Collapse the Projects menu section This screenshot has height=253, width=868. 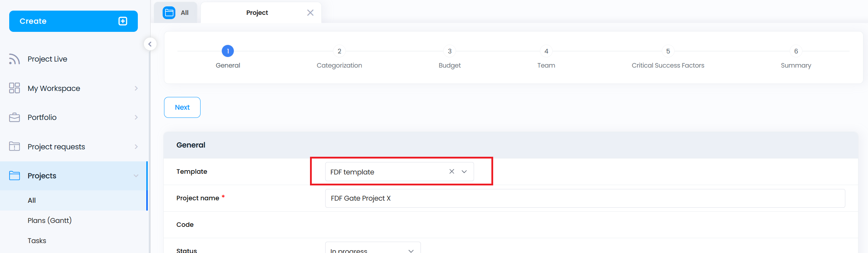(x=136, y=176)
